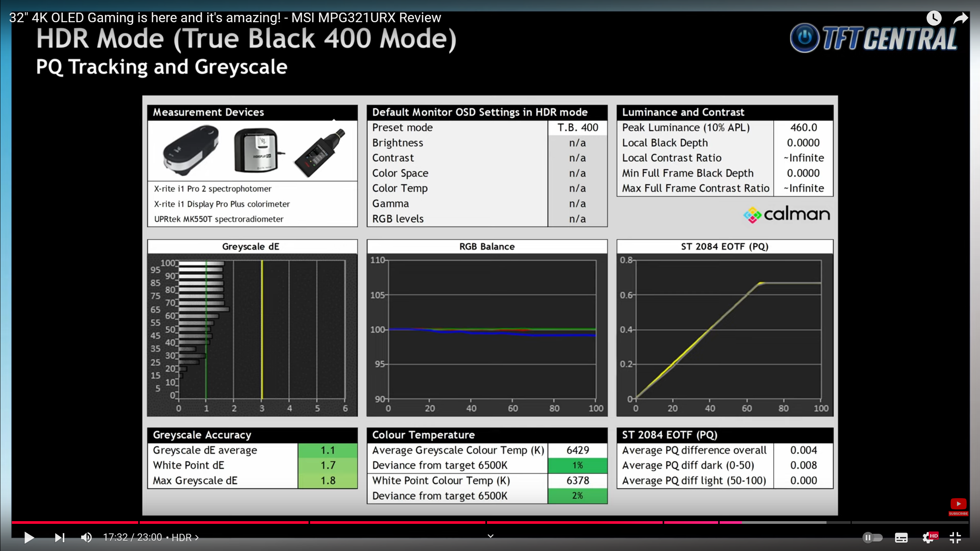The width and height of the screenshot is (980, 551).
Task: Toggle the autoplay switch
Action: [x=872, y=538]
